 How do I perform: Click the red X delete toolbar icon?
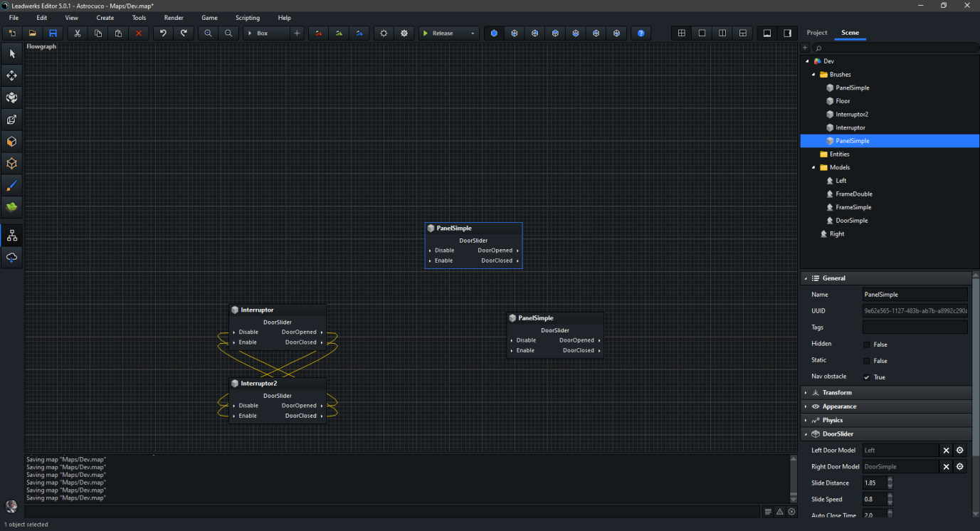click(x=139, y=33)
